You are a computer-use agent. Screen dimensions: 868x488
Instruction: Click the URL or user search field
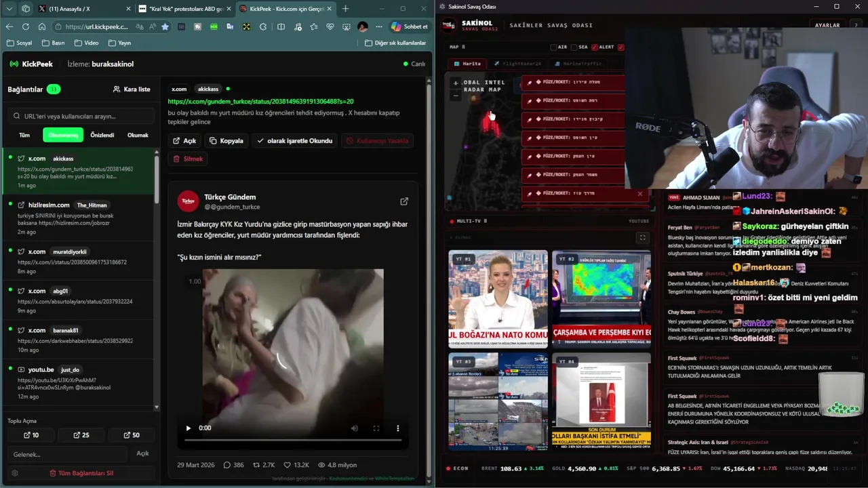81,116
